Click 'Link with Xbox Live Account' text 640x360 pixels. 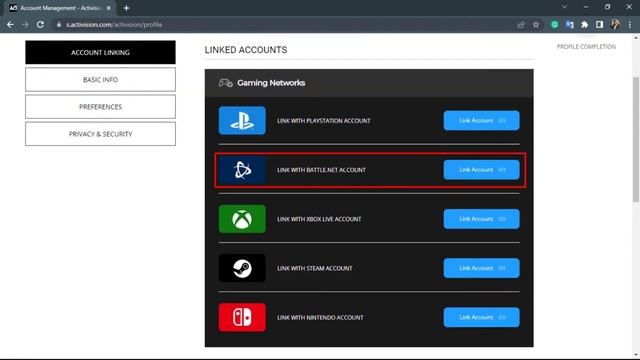pyautogui.click(x=319, y=219)
